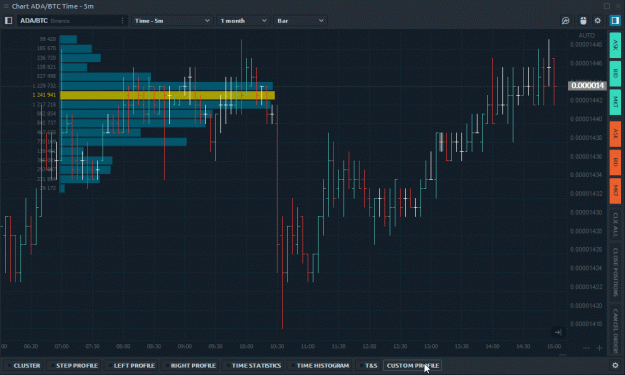Click the 0.00001432 price axis label

click(586, 193)
